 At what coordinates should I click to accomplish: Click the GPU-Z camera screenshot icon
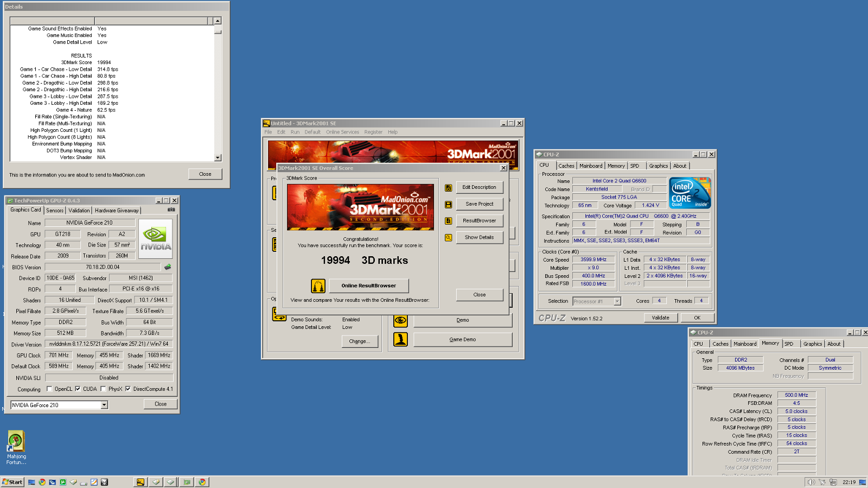click(x=171, y=210)
